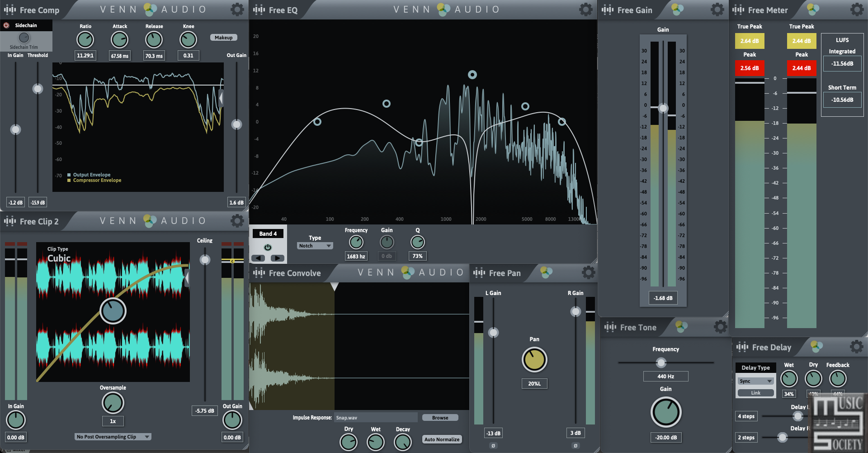
Task: Click the Sidechain Trim knob
Action: pos(24,38)
